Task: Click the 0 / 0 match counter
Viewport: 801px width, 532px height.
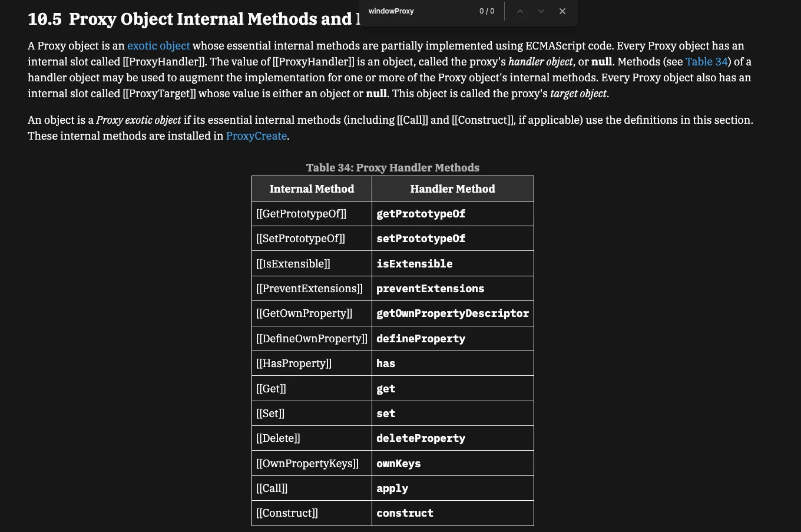Action: (x=486, y=11)
